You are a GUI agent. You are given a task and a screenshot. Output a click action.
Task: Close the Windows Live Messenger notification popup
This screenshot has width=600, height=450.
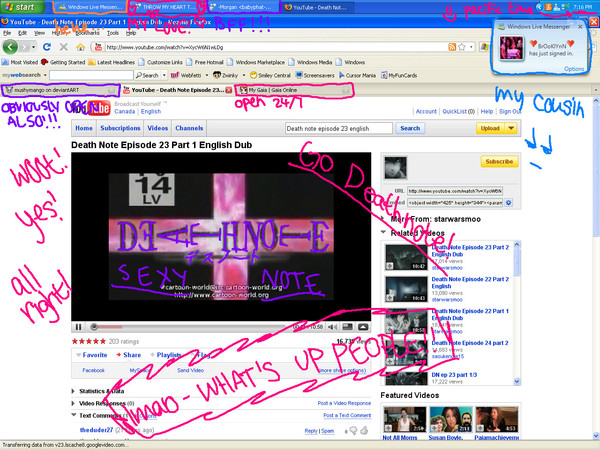pyautogui.click(x=580, y=27)
